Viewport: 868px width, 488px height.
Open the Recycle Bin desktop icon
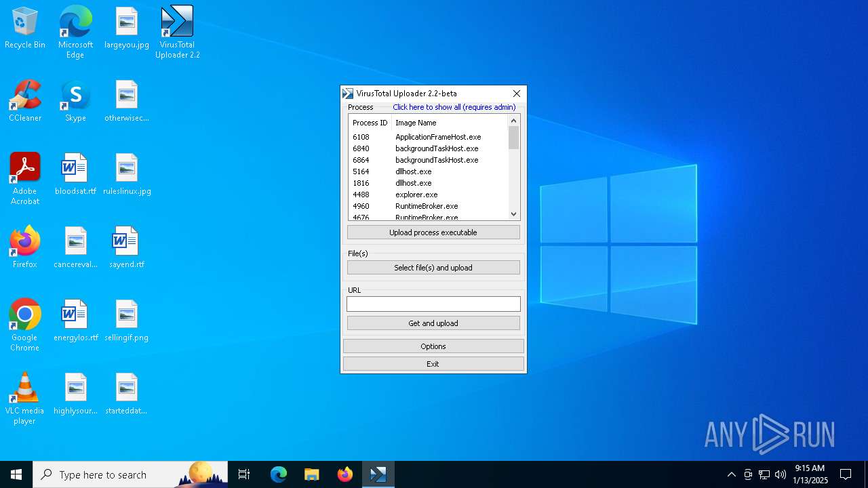25,28
